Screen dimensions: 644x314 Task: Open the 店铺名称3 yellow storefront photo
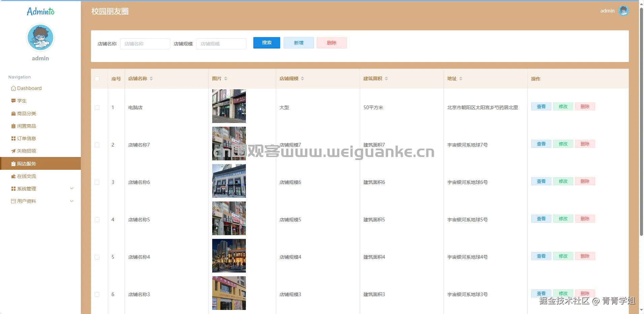click(x=229, y=293)
